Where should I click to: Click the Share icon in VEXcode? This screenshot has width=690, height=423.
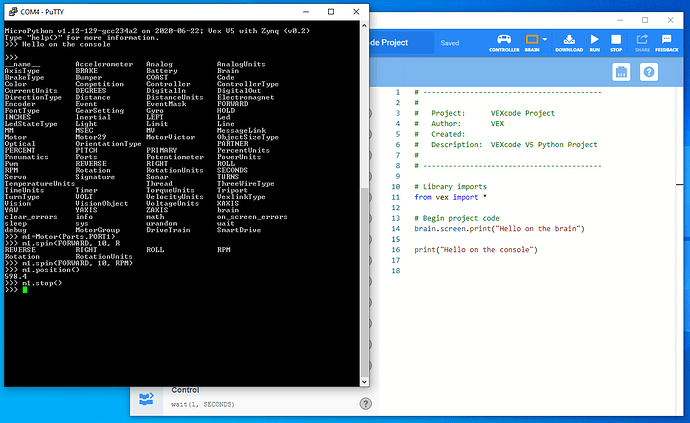coord(642,43)
